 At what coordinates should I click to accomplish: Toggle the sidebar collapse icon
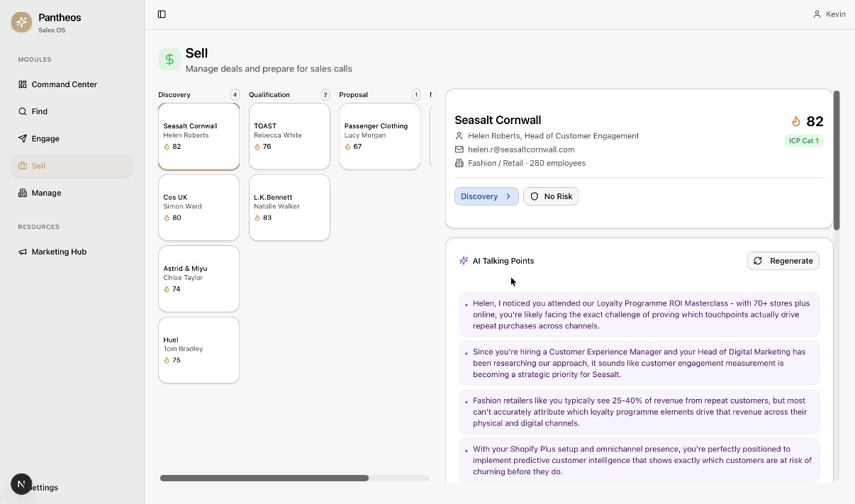pyautogui.click(x=162, y=14)
